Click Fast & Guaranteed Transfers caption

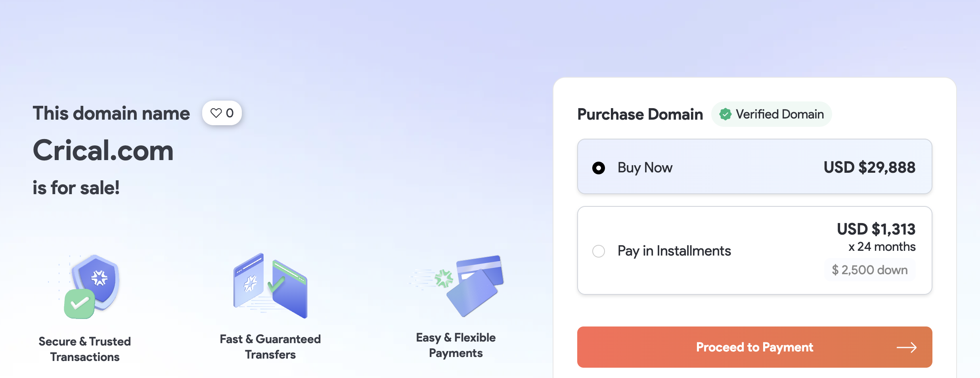[x=270, y=347]
